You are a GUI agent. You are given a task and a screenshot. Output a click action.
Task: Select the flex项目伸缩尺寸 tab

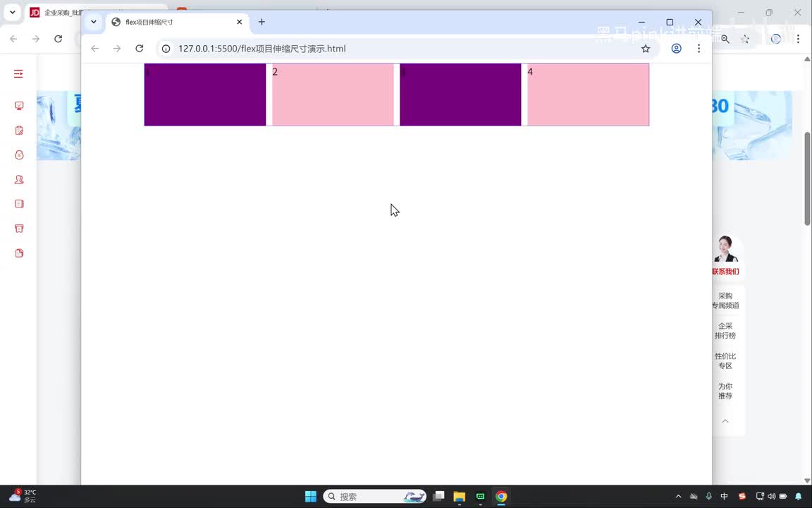click(177, 22)
